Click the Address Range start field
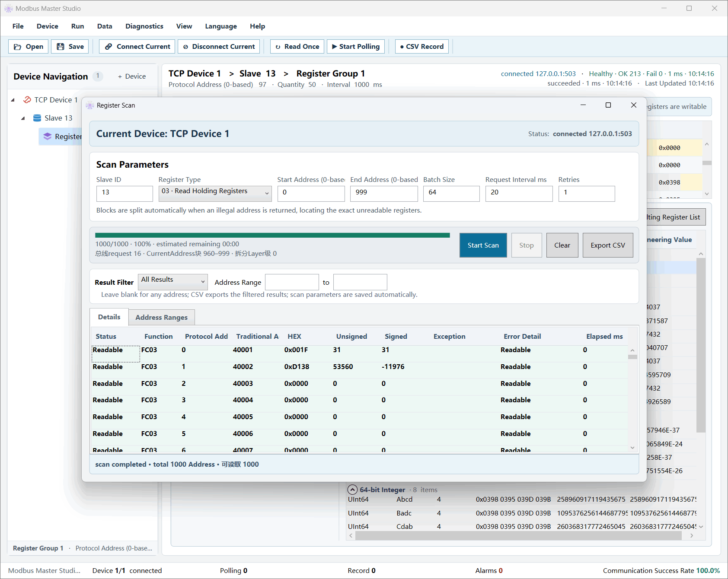 coord(292,282)
